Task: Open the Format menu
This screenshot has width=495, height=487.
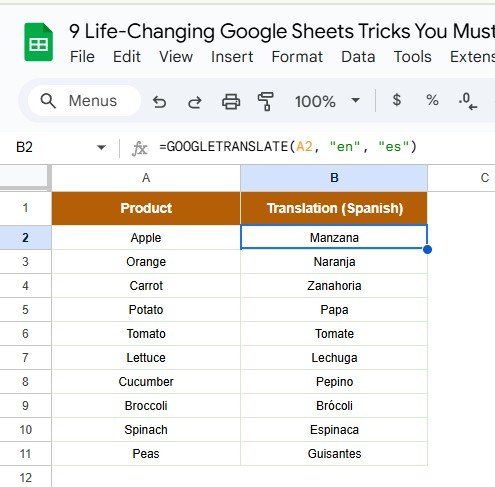Action: coord(297,57)
